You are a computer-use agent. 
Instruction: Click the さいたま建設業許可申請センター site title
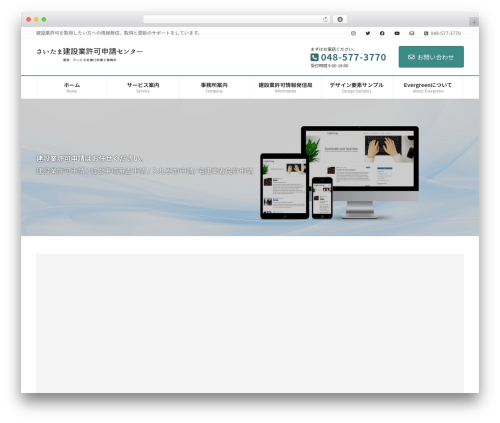click(x=89, y=52)
